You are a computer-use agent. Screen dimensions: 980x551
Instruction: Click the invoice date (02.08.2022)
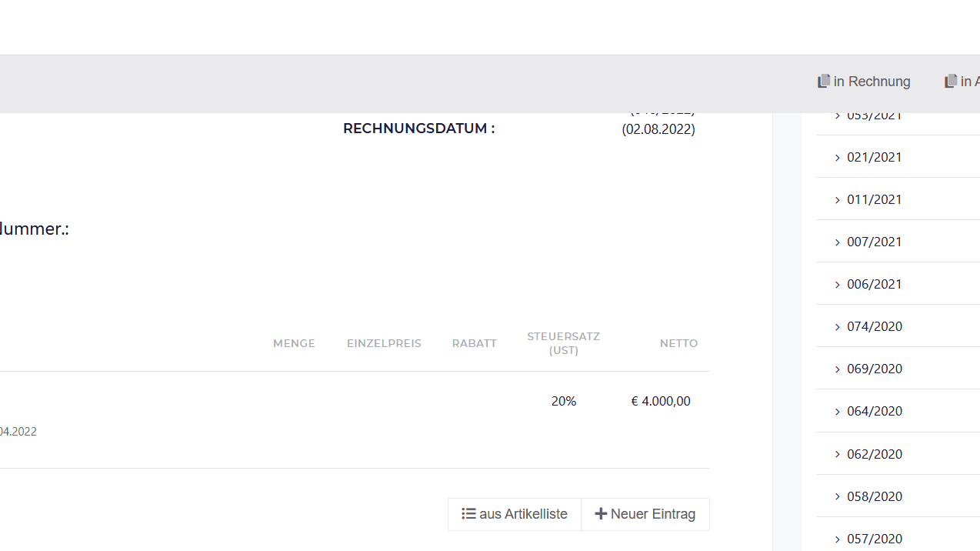point(658,129)
